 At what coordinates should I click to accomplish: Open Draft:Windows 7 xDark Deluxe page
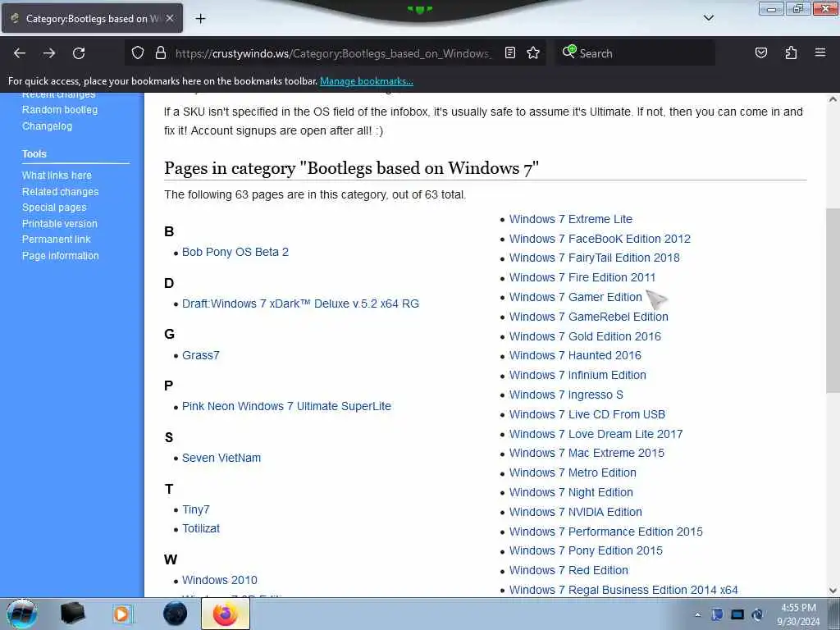(x=300, y=304)
